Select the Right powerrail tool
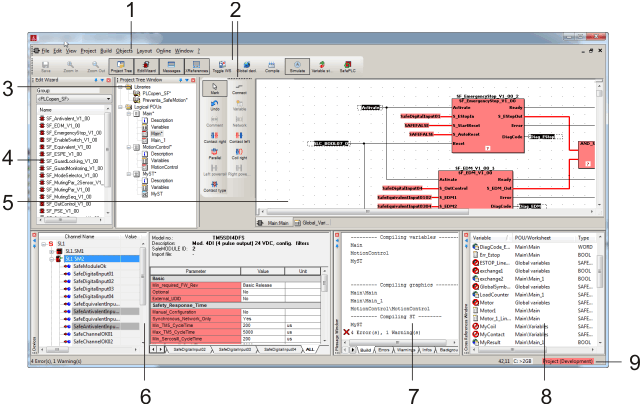Image resolution: width=644 pixels, height=406 pixels. click(x=239, y=170)
